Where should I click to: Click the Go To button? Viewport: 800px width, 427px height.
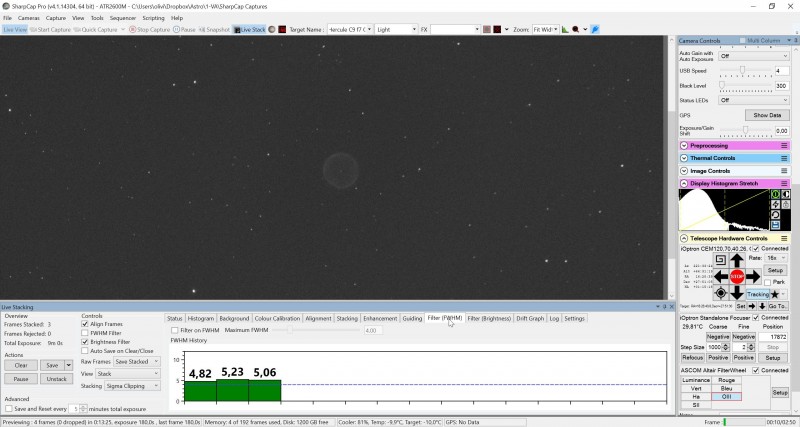(778, 306)
